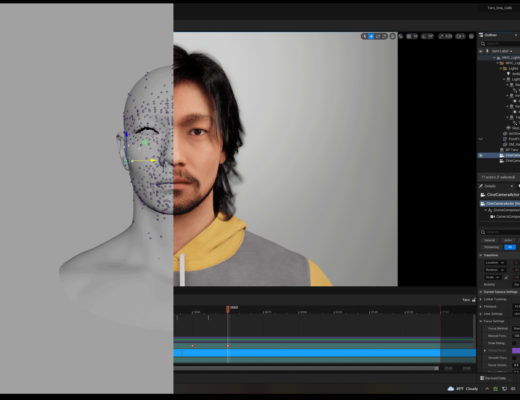Switch to the rotate gizmo tool

(378, 36)
